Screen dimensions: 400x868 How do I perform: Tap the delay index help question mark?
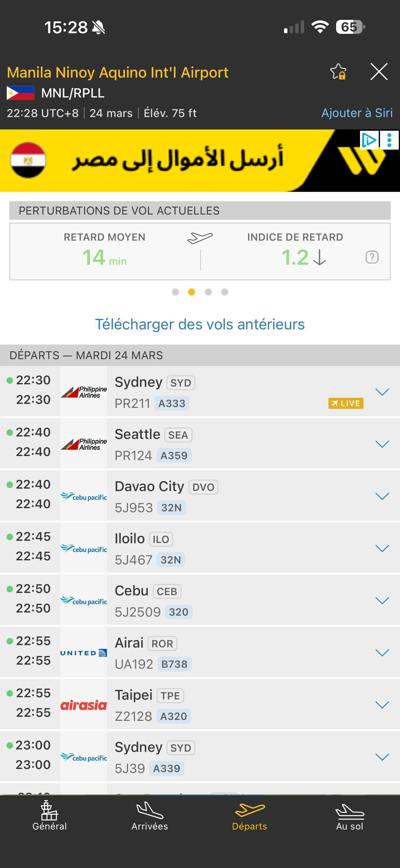click(372, 257)
